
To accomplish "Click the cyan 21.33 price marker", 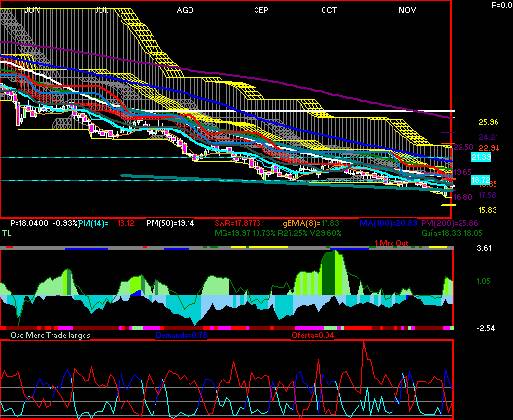I will pos(481,157).
